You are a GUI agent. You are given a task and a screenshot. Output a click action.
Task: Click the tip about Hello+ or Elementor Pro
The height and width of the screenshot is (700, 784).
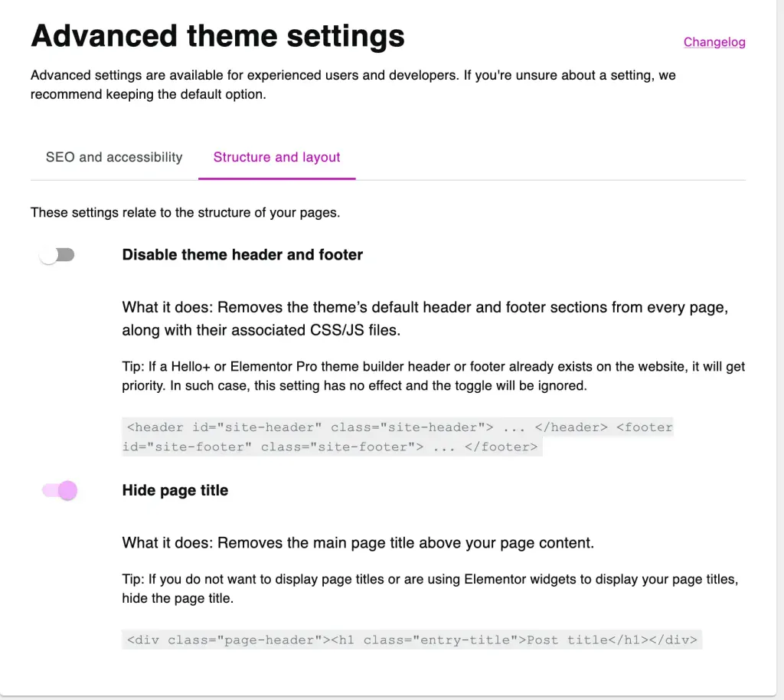pos(433,376)
